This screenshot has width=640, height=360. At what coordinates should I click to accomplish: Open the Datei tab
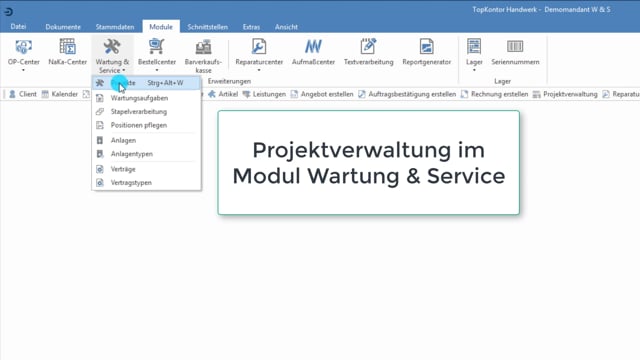pyautogui.click(x=18, y=27)
